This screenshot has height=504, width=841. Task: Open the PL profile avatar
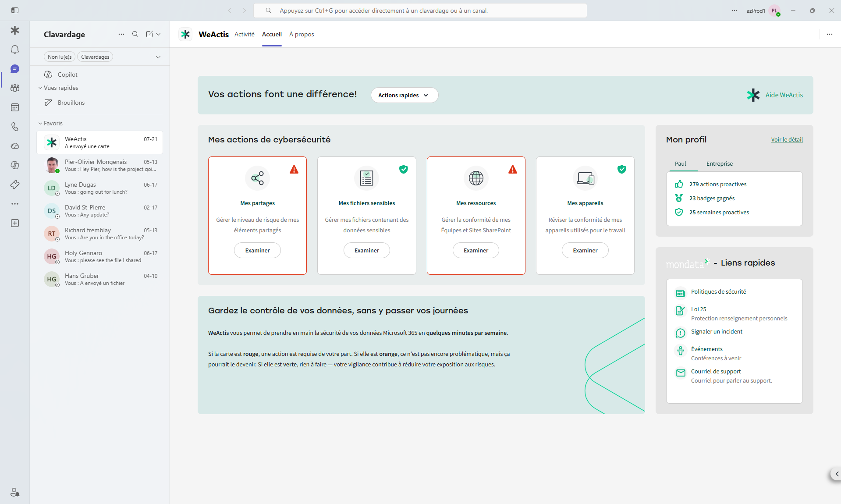click(775, 11)
